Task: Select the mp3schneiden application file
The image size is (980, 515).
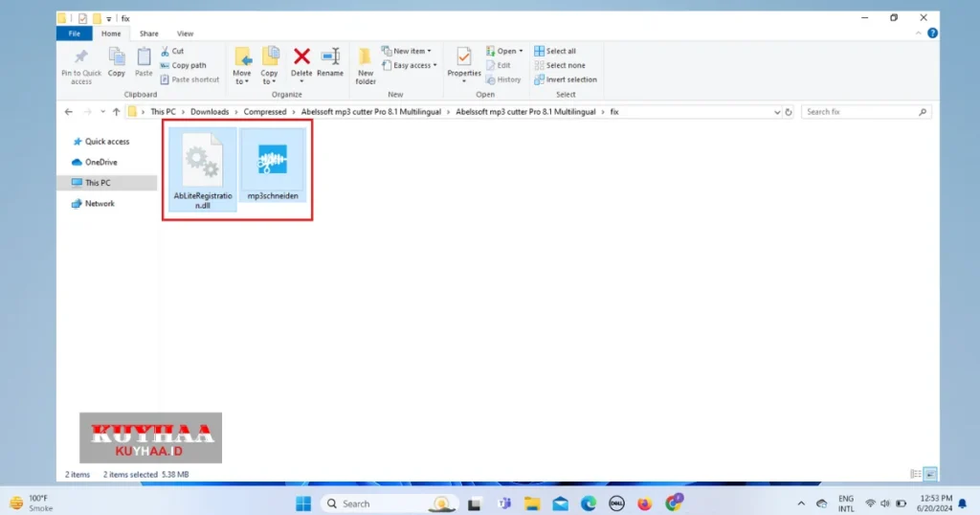Action: 273,166
